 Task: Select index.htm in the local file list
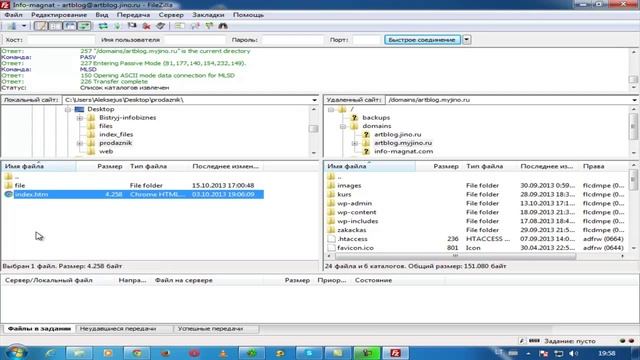[x=132, y=195]
